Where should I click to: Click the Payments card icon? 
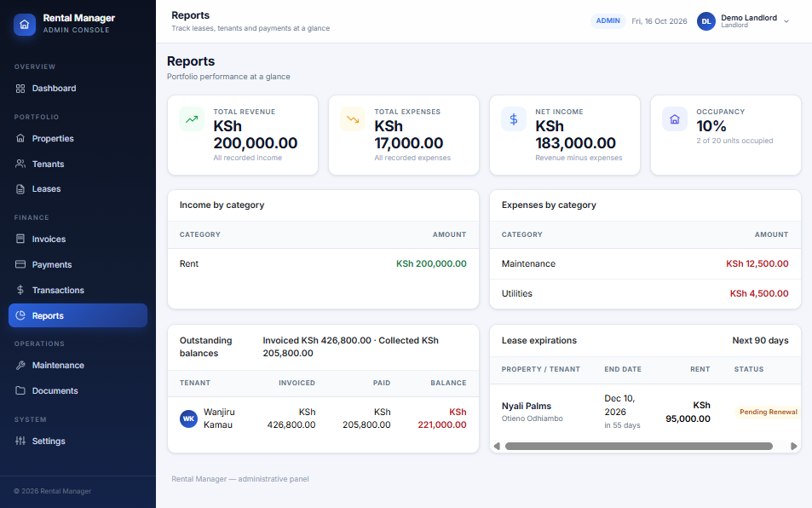coord(20,264)
